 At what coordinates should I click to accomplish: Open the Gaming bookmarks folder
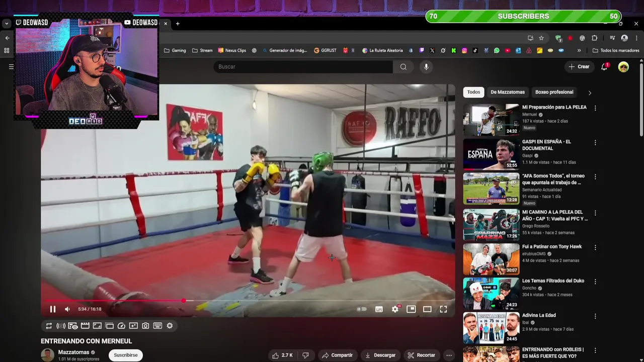(x=175, y=50)
